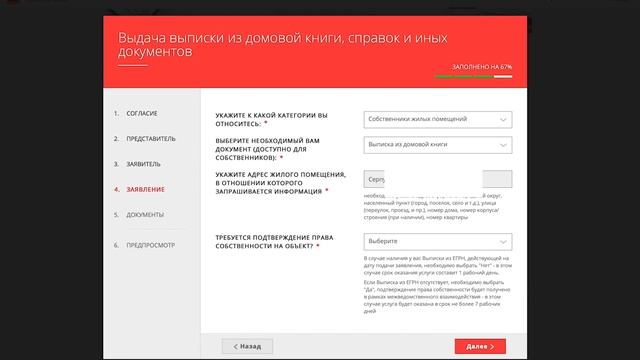Go to step 6 'Предпросмотр'

[144, 245]
